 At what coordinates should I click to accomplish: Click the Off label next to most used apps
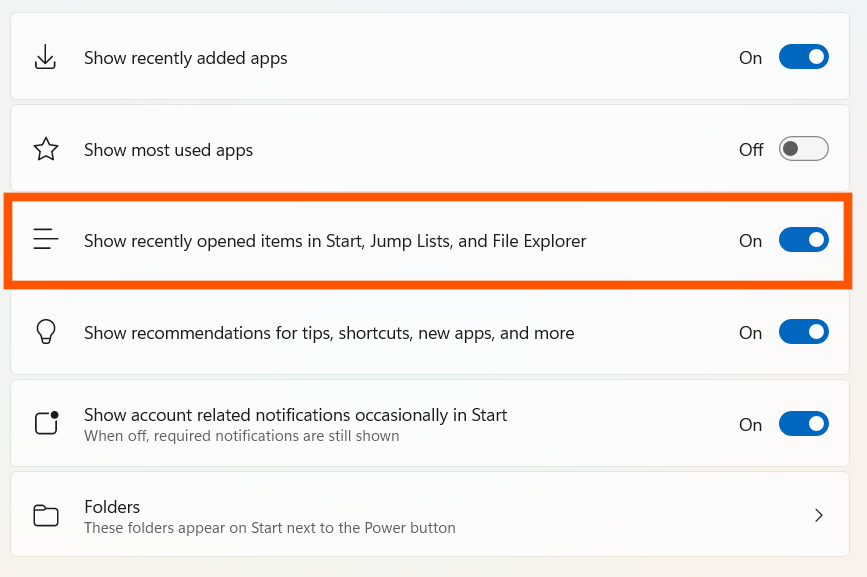coord(750,148)
